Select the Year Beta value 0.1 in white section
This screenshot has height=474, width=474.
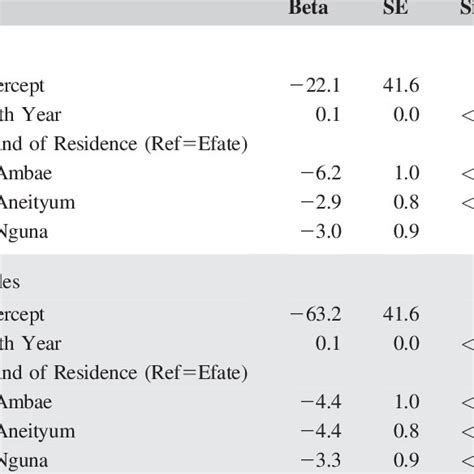click(328, 115)
